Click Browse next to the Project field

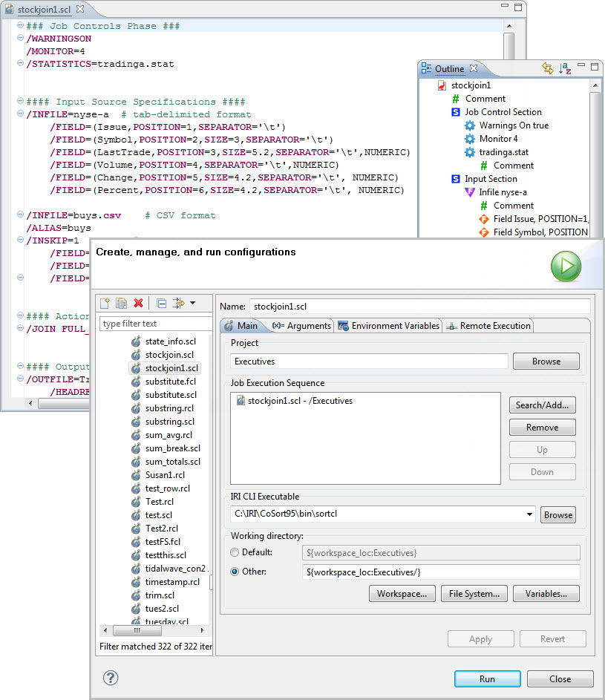pyautogui.click(x=546, y=362)
